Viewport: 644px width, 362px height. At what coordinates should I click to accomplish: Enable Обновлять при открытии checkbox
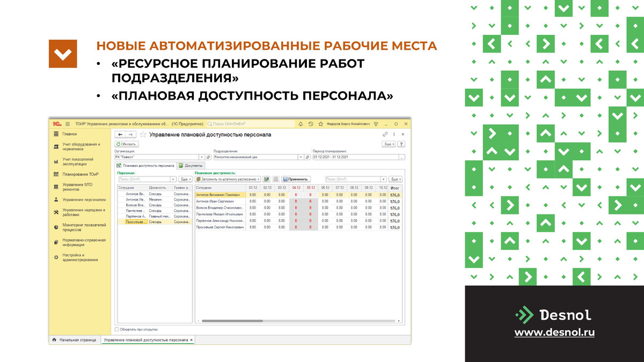click(116, 328)
